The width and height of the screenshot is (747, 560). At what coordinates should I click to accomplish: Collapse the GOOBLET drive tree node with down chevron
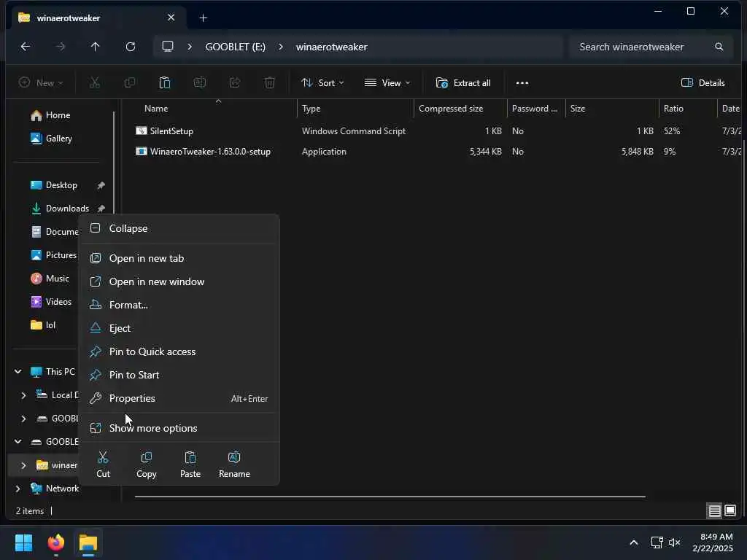click(18, 441)
